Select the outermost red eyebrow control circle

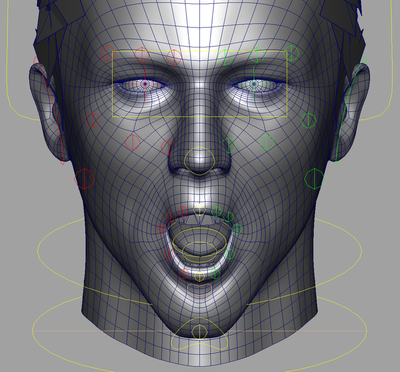point(107,53)
